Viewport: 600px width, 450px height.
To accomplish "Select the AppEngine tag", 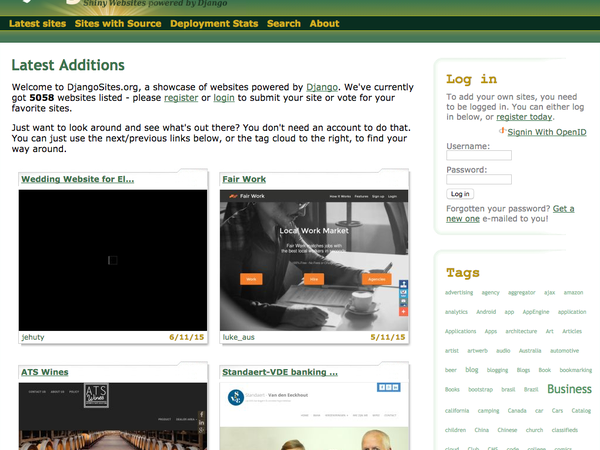I will [536, 312].
